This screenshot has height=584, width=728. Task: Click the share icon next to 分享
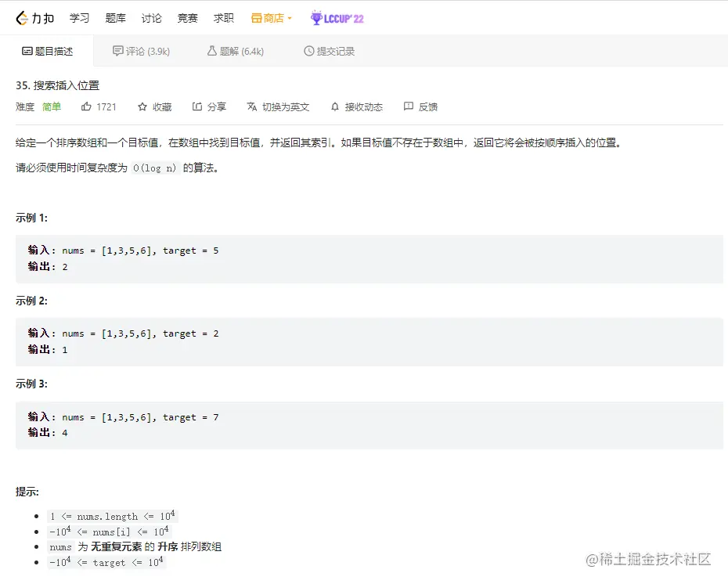(197, 106)
